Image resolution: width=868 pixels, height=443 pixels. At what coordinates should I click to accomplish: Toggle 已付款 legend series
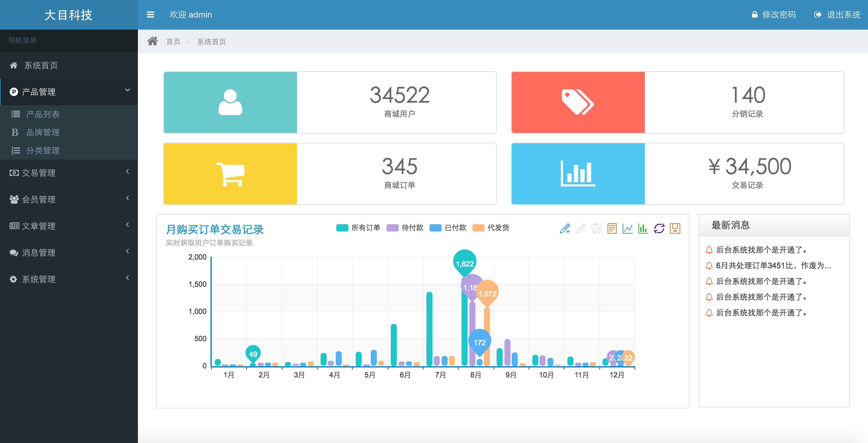click(448, 228)
